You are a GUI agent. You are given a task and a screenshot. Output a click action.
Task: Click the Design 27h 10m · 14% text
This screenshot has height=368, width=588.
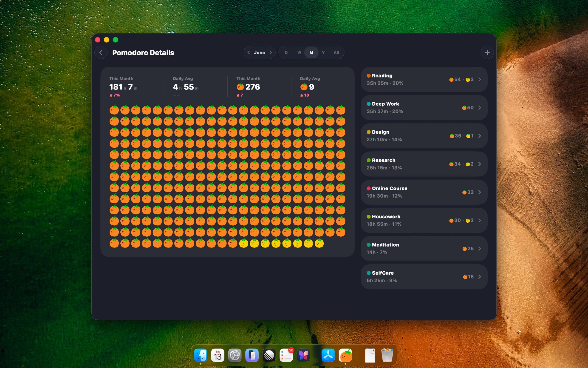point(384,139)
